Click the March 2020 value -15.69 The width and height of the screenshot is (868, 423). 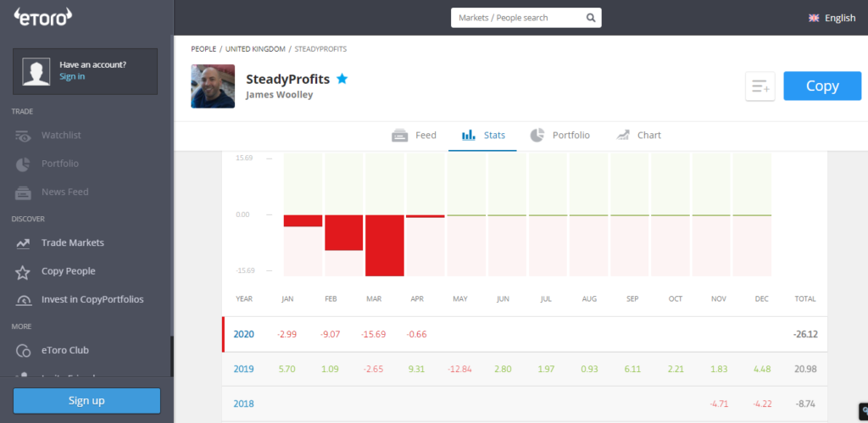pos(373,334)
